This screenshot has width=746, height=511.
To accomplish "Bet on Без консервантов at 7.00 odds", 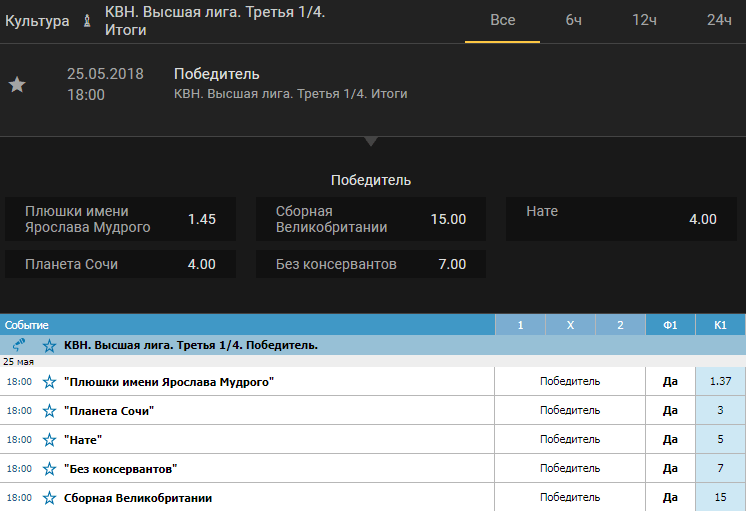I will (371, 264).
